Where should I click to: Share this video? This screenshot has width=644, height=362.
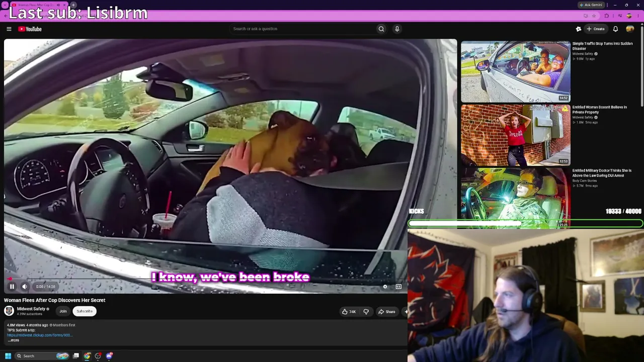(387, 312)
